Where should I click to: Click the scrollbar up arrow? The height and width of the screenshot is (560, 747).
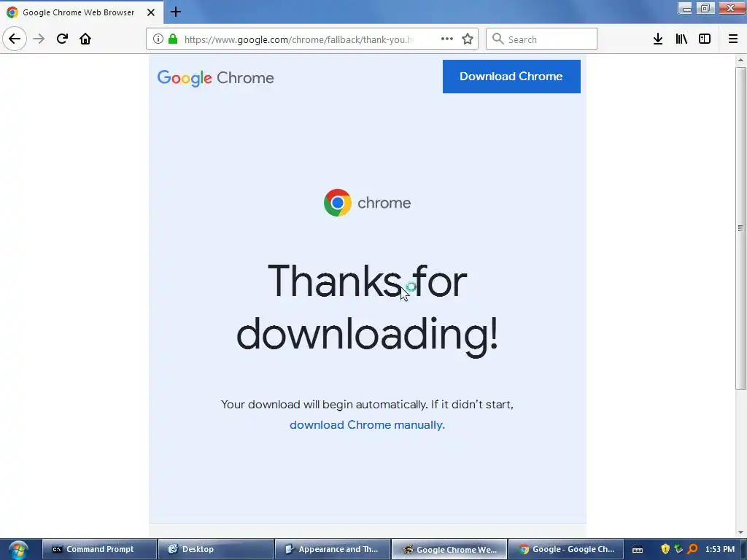click(740, 60)
